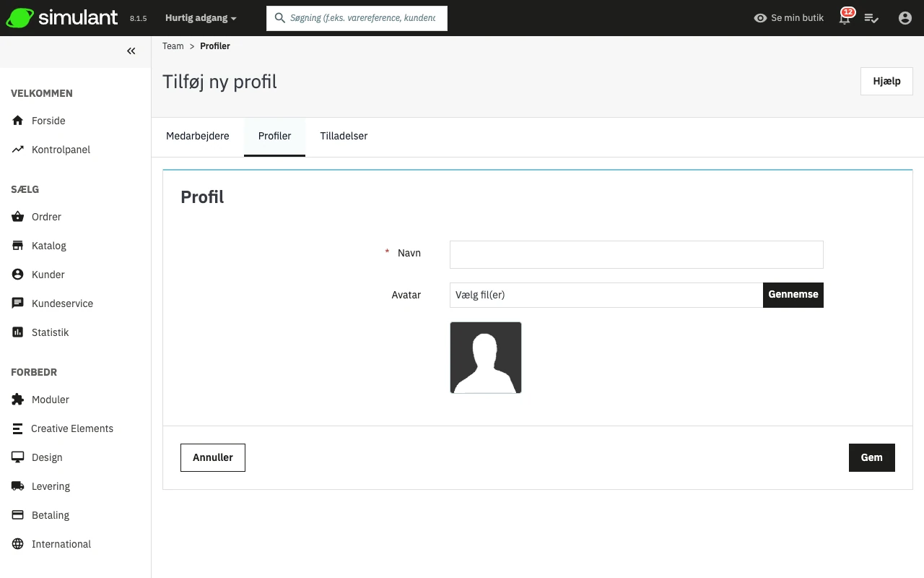
Task: Switch to the Tilladelser tab
Action: point(344,136)
